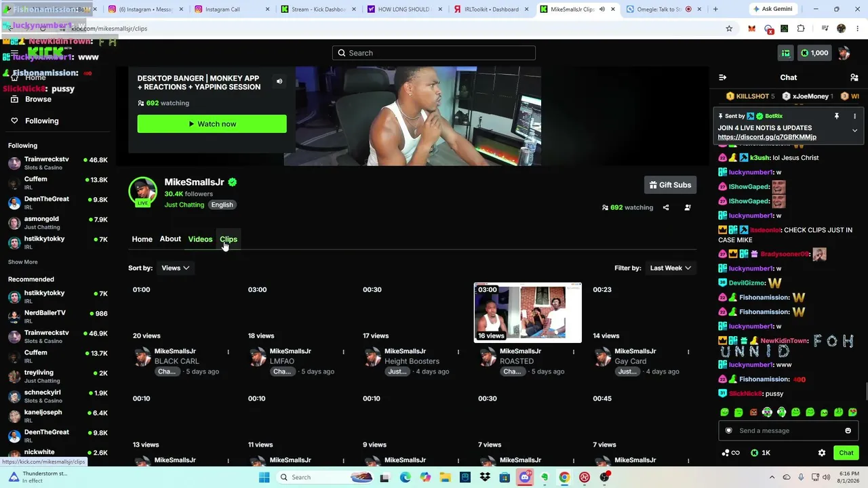The height and width of the screenshot is (488, 868).
Task: Open the ROASTED clip thumbnail
Action: [528, 312]
